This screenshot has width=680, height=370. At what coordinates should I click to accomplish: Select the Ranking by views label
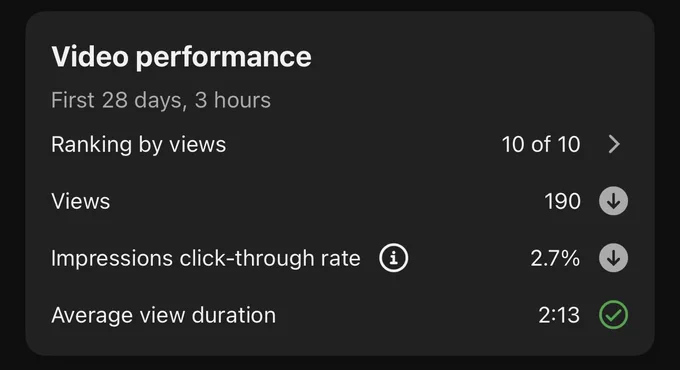138,145
